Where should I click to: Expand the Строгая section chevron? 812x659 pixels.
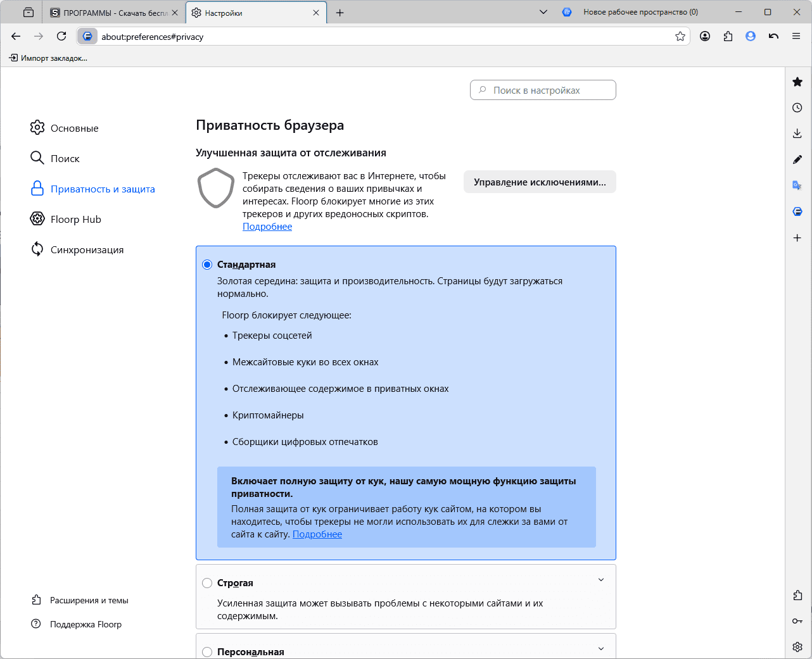(601, 580)
